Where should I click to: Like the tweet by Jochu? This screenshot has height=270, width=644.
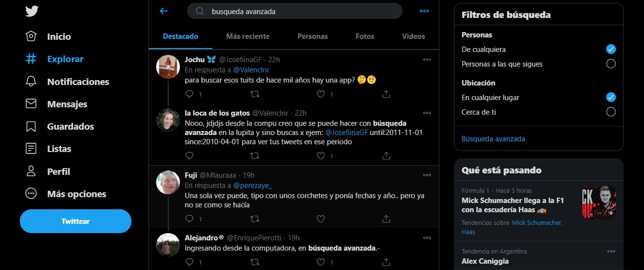click(321, 94)
